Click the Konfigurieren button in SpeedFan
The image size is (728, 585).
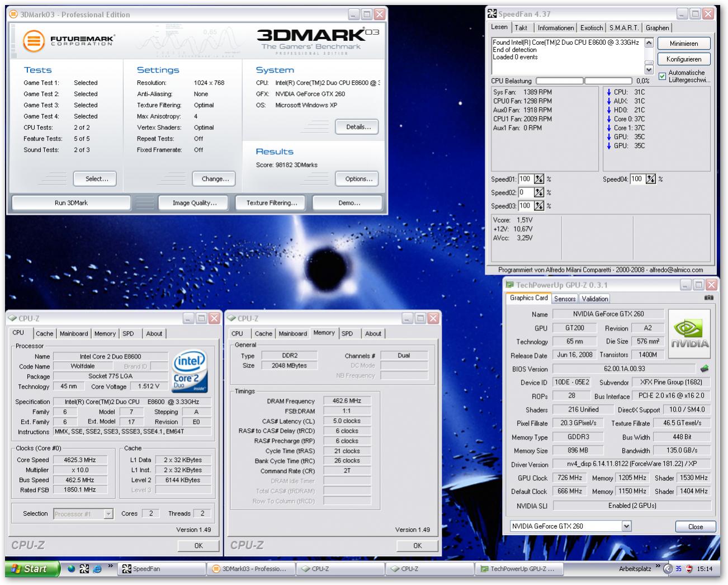(x=683, y=59)
